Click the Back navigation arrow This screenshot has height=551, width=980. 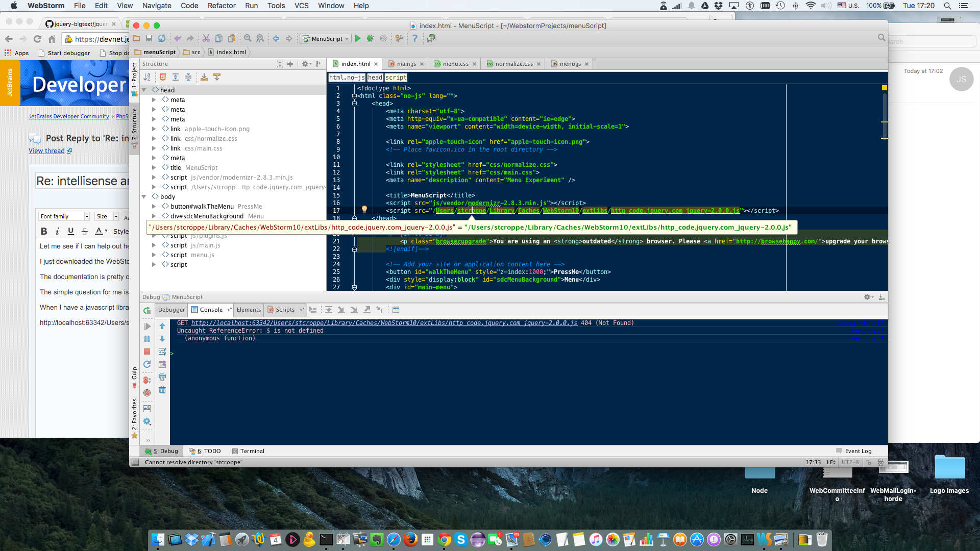[276, 38]
